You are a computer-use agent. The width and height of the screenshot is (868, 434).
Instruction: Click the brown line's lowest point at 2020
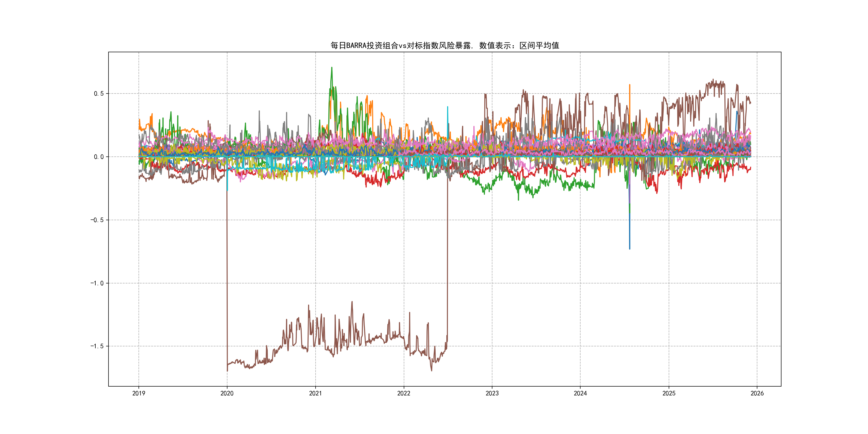coord(227,371)
